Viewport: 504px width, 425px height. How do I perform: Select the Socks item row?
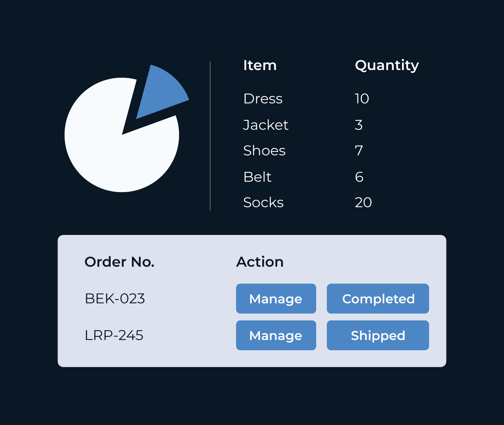pos(306,202)
